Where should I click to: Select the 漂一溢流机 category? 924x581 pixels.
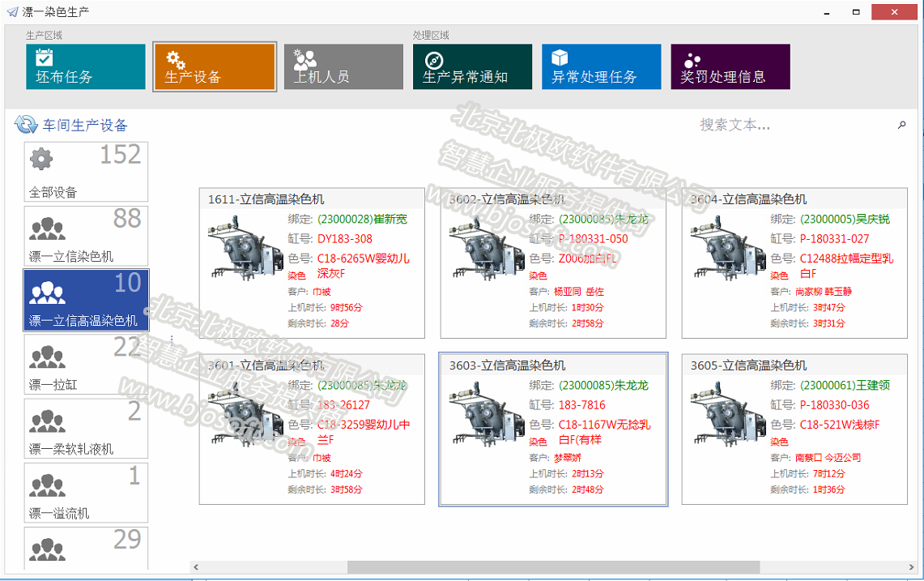pyautogui.click(x=86, y=493)
